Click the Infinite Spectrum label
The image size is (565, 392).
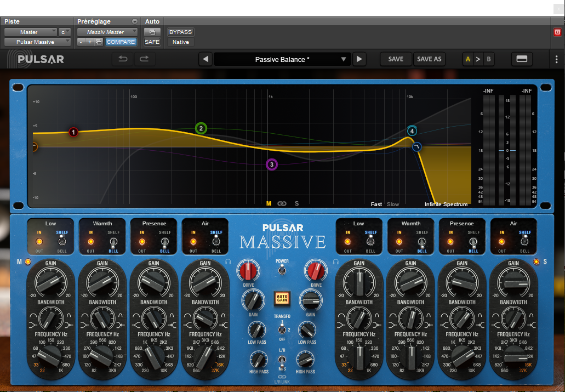coord(446,204)
